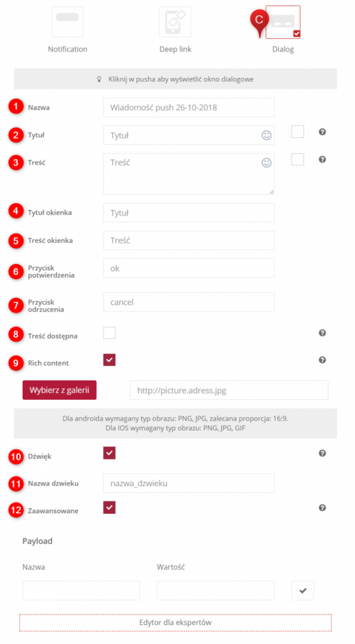Focus the picture address URL field
This screenshot has height=644, width=355.
coord(229,390)
